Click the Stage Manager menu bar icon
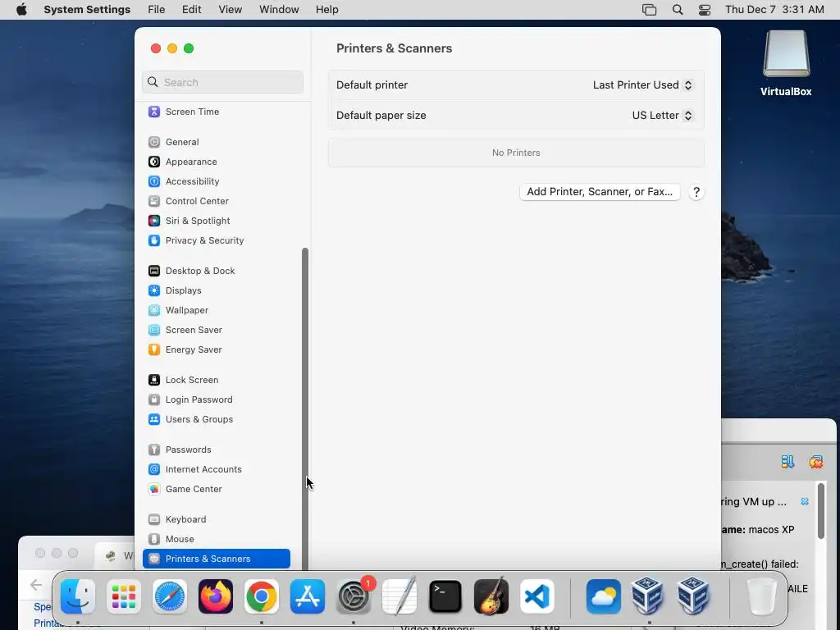Image resolution: width=840 pixels, height=630 pixels. point(650,10)
